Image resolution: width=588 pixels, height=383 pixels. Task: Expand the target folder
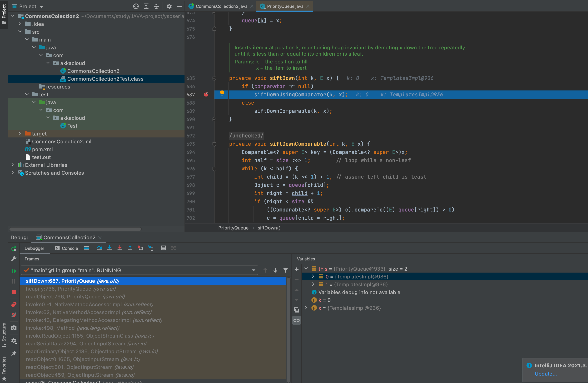[20, 134]
